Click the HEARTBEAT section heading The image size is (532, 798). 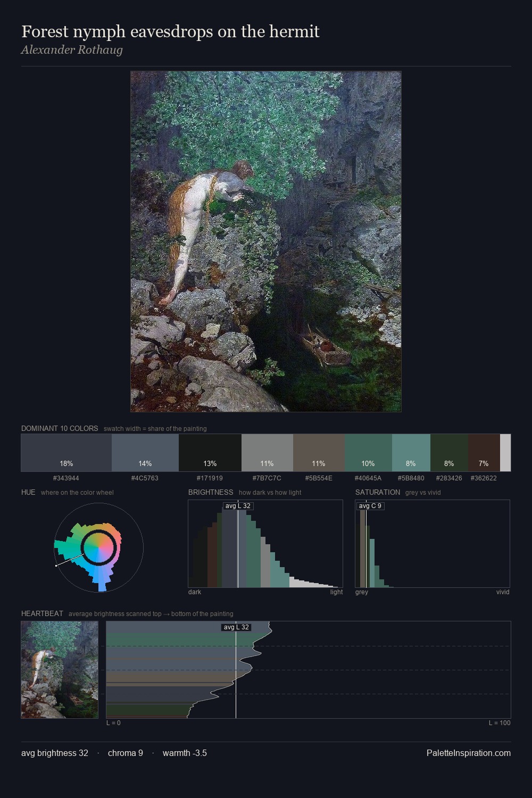point(42,613)
